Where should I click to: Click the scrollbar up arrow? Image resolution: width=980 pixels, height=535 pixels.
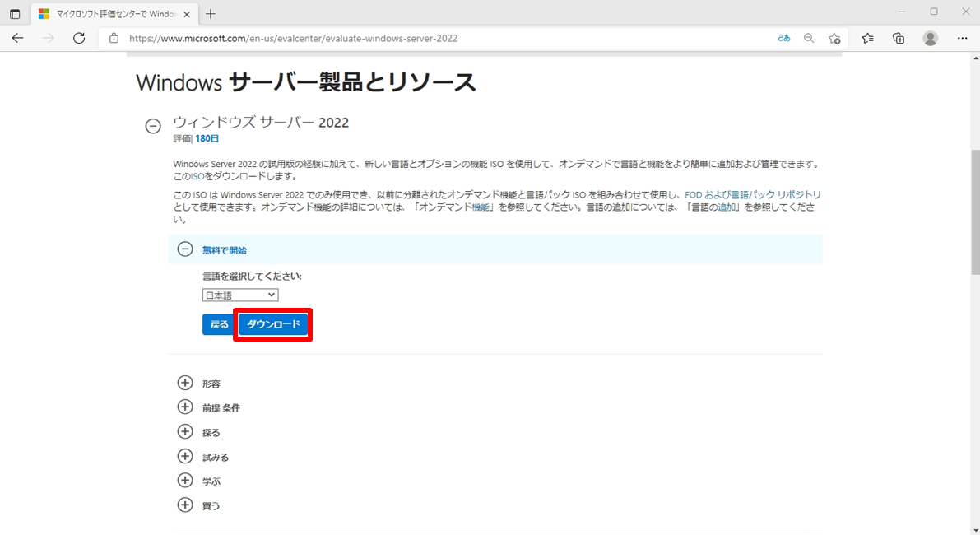(975, 58)
